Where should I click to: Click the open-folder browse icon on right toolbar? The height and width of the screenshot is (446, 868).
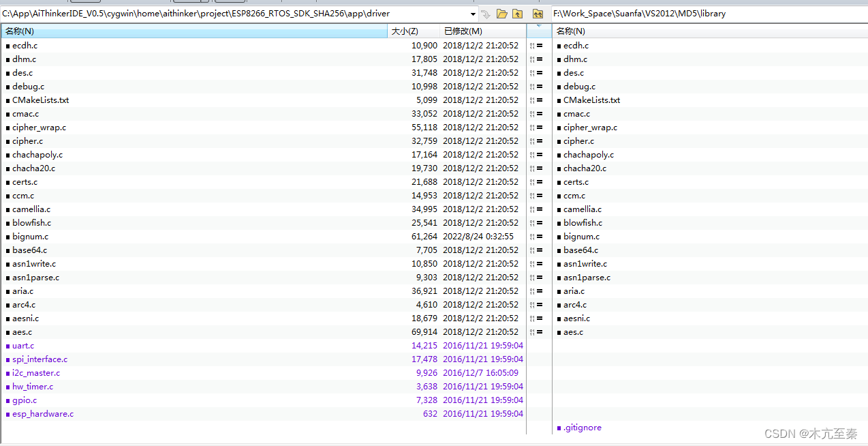click(502, 13)
